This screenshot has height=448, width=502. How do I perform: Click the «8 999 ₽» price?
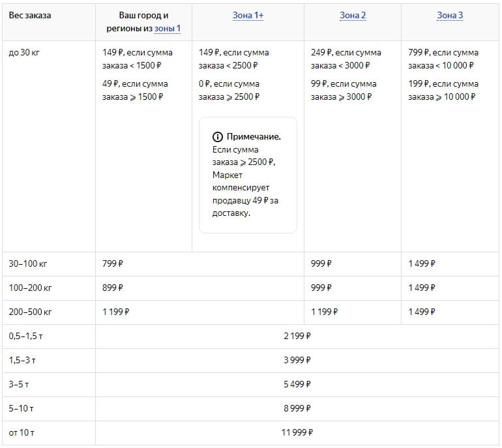[297, 409]
